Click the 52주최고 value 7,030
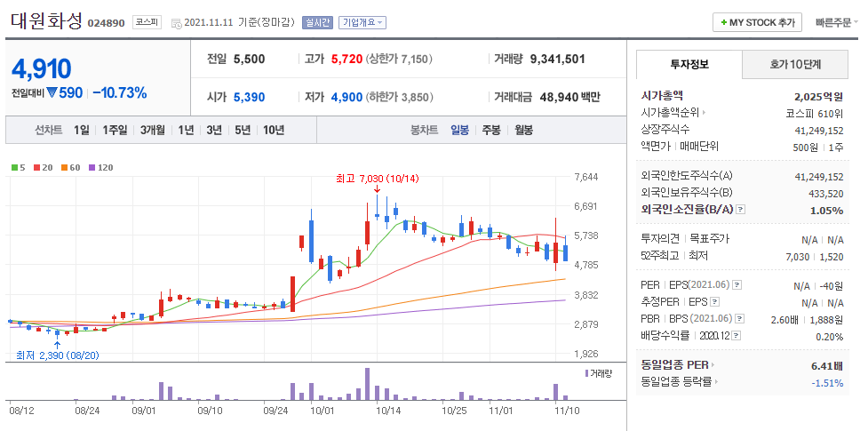This screenshot has width=868, height=431. (x=798, y=257)
